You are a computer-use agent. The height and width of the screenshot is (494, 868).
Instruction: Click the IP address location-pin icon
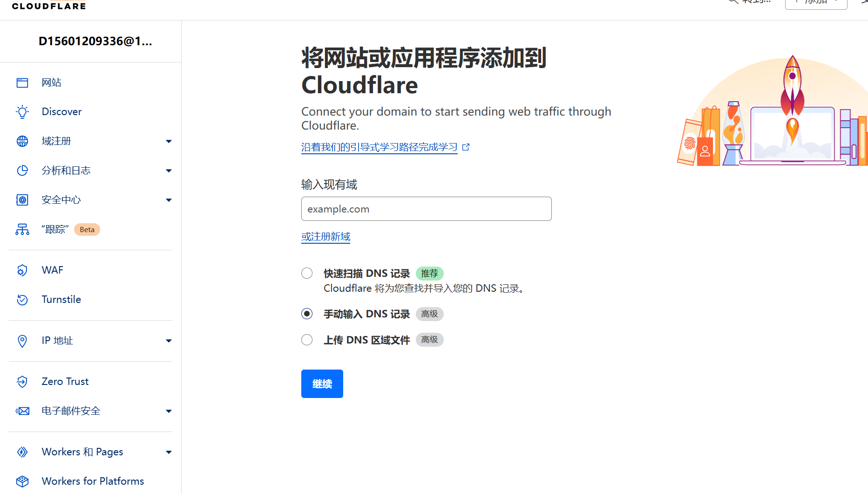(x=22, y=341)
